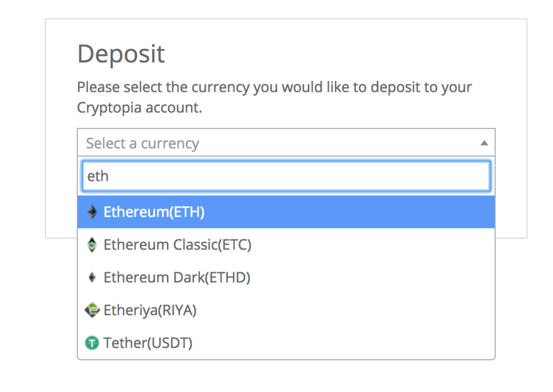Screen dimensions: 553x392
Task: Select the Tether(USDT) option
Action: pyautogui.click(x=286, y=343)
